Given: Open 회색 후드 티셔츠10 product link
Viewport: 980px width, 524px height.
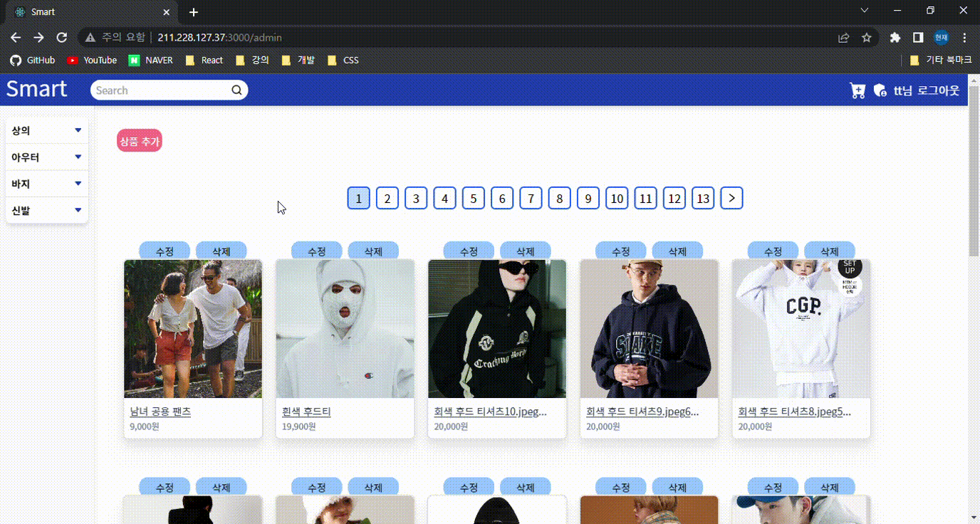Looking at the screenshot, I should 490,412.
